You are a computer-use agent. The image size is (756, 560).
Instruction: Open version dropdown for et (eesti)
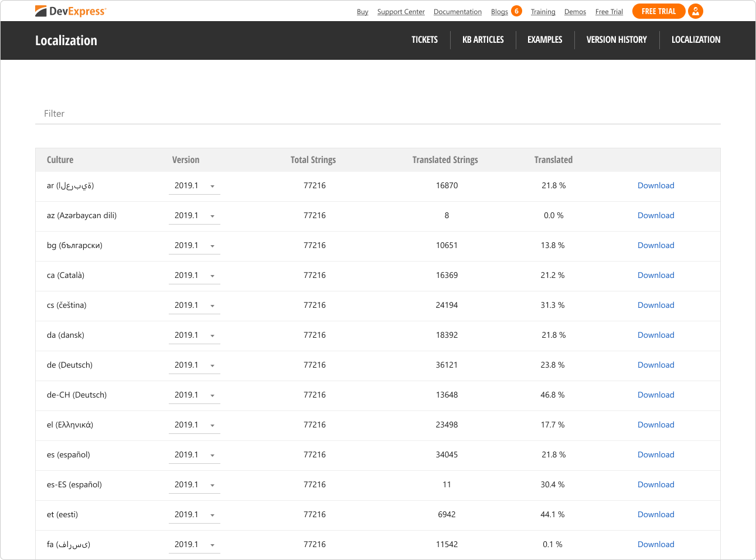pos(195,515)
